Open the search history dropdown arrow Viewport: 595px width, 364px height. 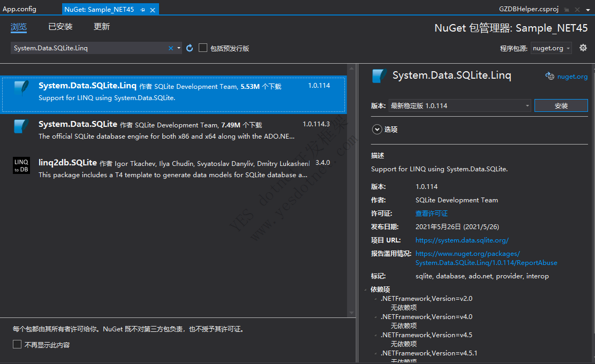pos(179,48)
